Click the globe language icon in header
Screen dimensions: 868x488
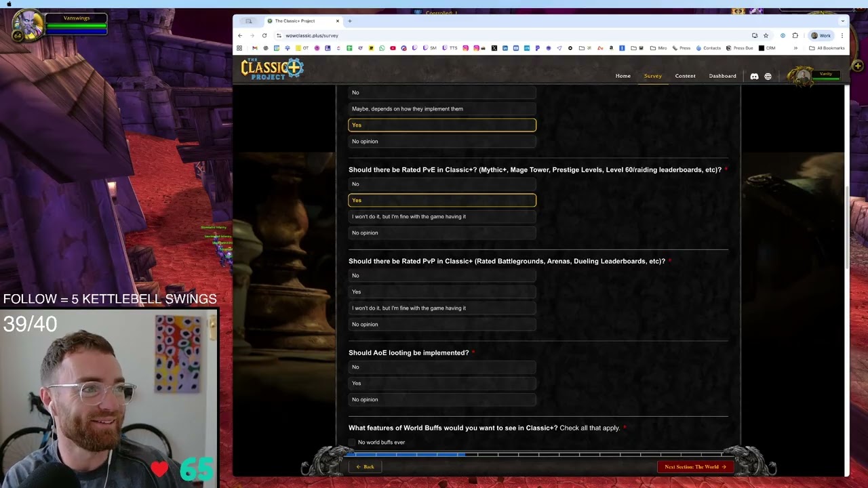(x=768, y=76)
